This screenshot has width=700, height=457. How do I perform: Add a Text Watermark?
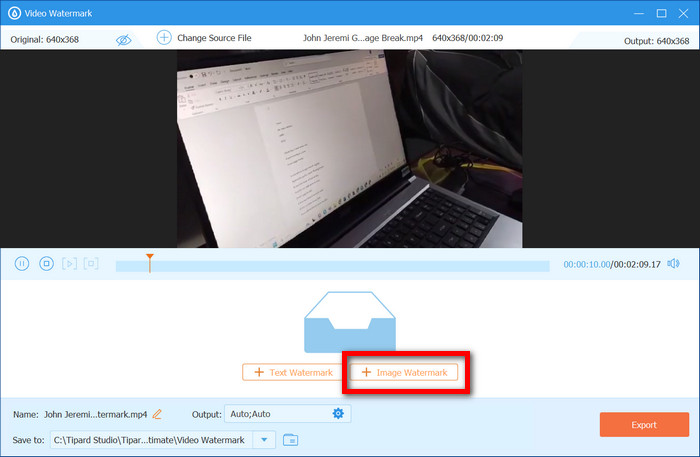pos(293,372)
